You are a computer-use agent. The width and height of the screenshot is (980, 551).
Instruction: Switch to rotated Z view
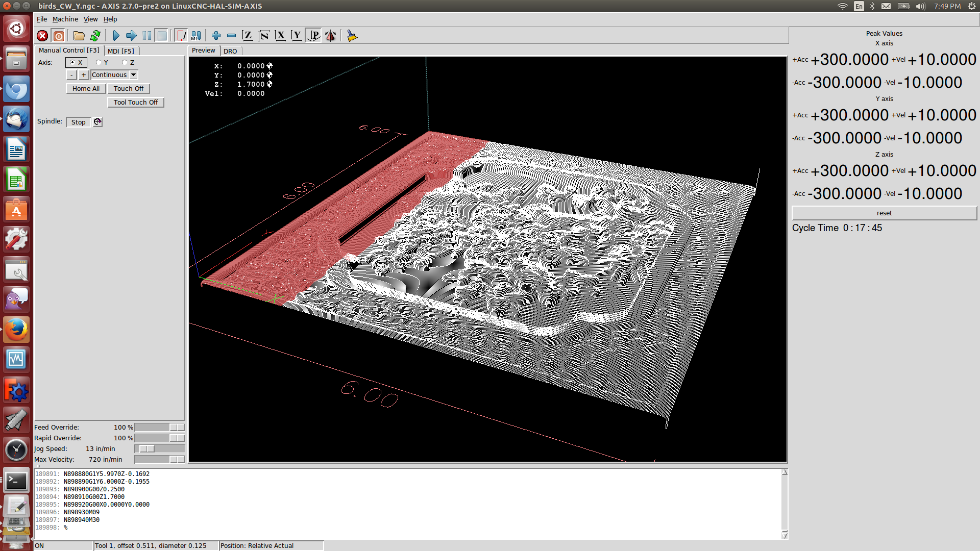click(x=264, y=36)
